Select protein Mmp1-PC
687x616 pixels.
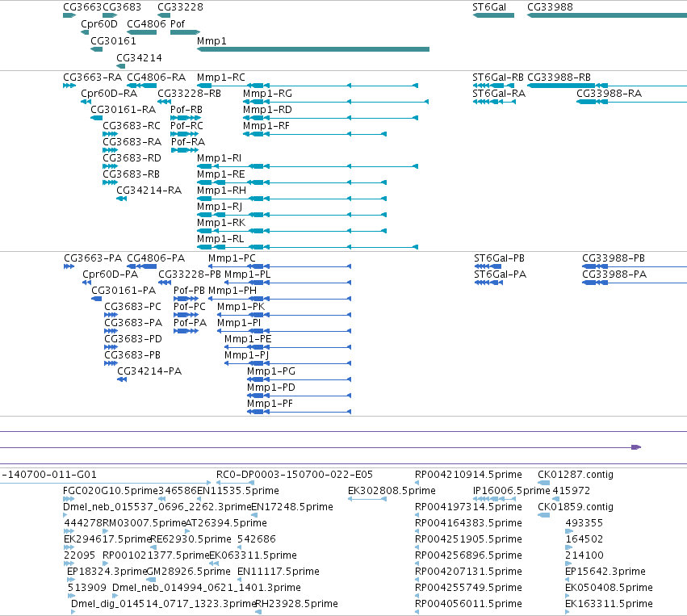click(x=279, y=266)
